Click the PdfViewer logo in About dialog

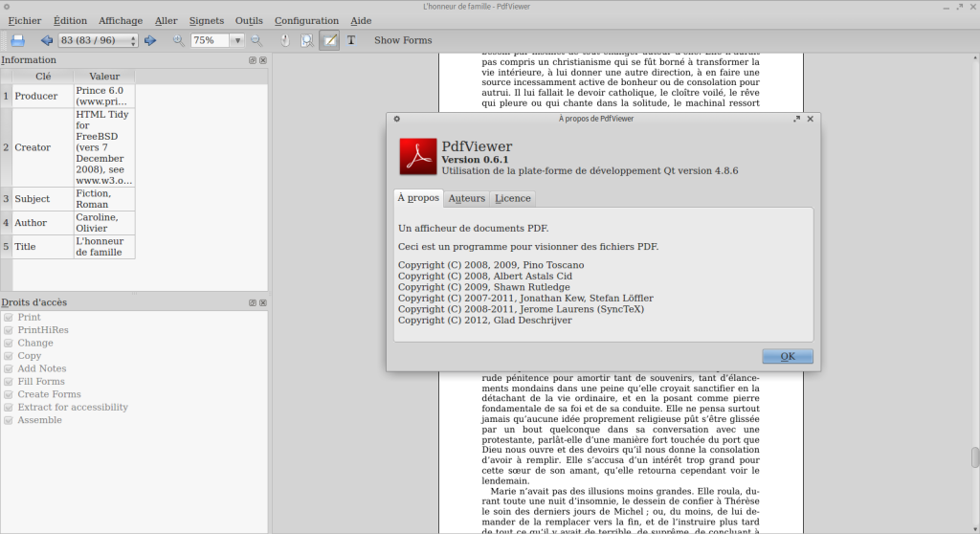tap(417, 156)
